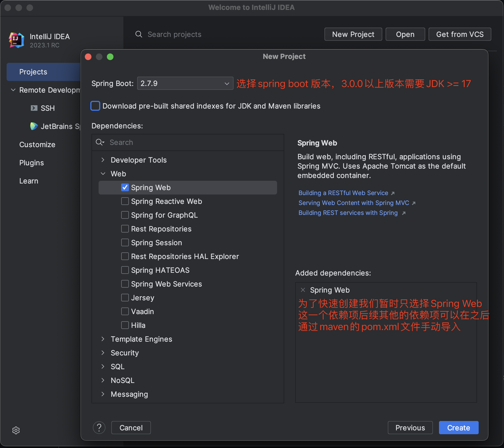Viewport: 504px width, 448px height.
Task: Expand the SQL category
Action: (103, 366)
